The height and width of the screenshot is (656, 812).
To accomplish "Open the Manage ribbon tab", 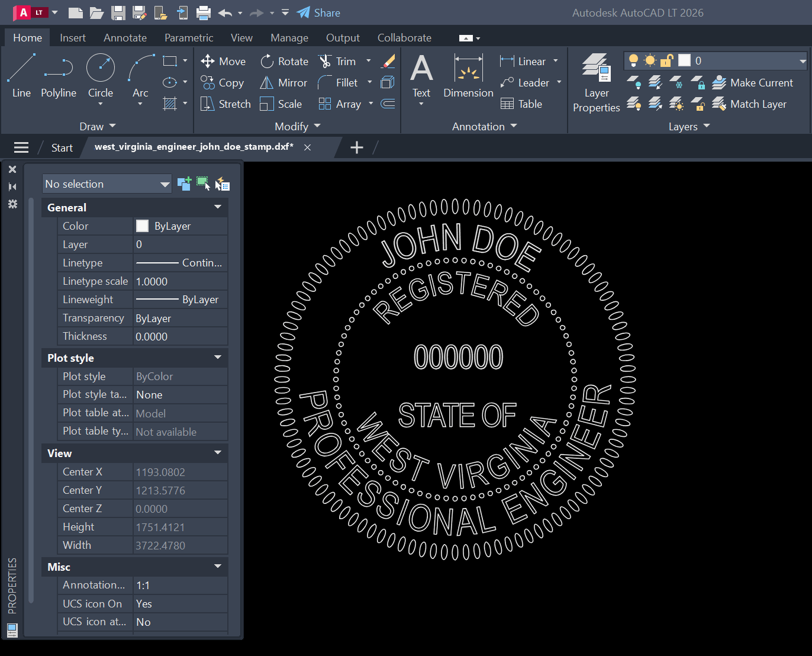I will [289, 38].
